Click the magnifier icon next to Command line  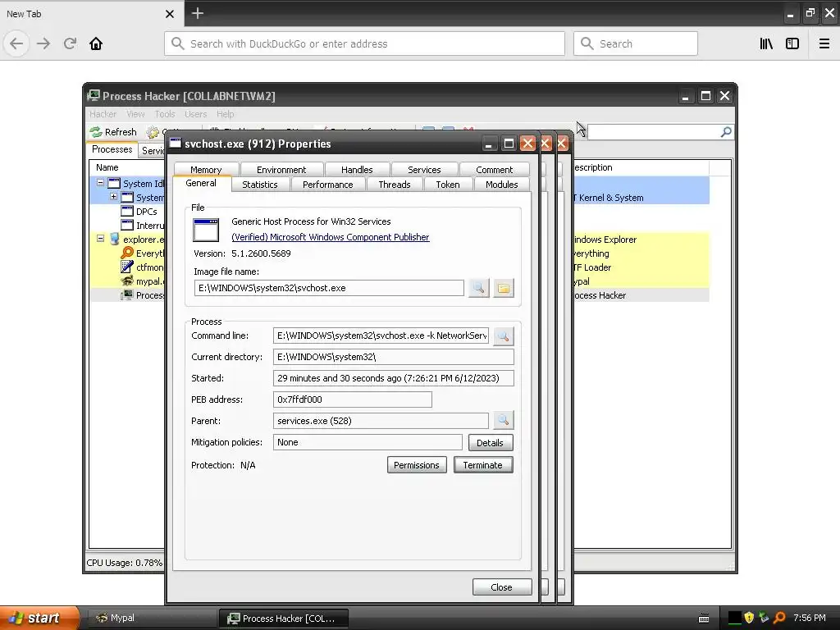[x=503, y=336]
